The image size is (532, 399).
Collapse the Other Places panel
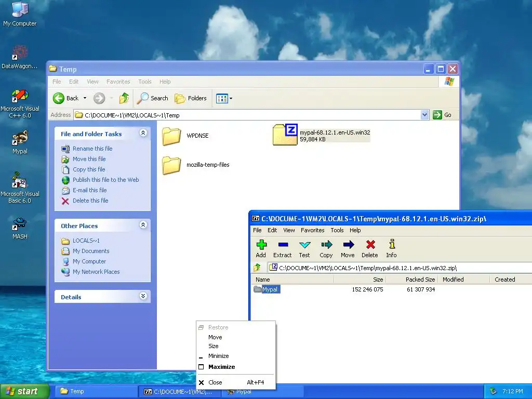tap(143, 225)
